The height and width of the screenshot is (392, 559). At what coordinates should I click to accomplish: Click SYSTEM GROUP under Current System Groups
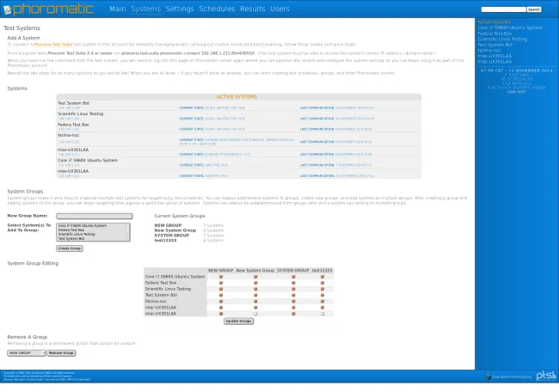coord(172,236)
